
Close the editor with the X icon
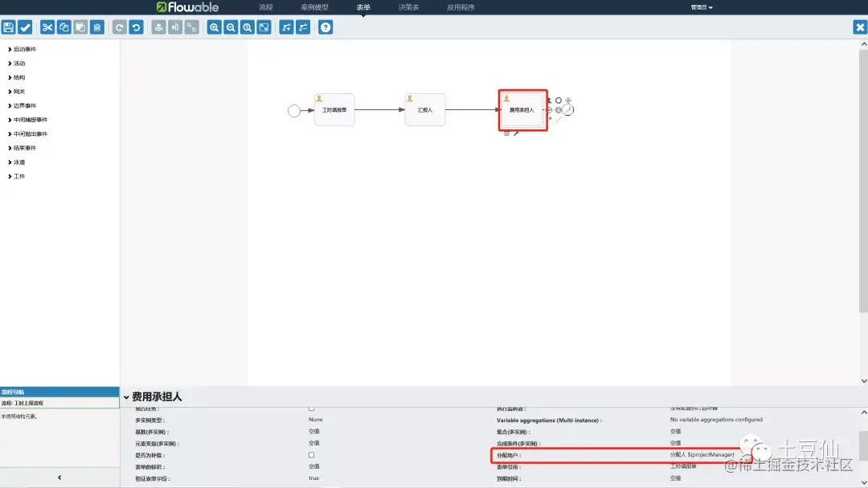(860, 27)
